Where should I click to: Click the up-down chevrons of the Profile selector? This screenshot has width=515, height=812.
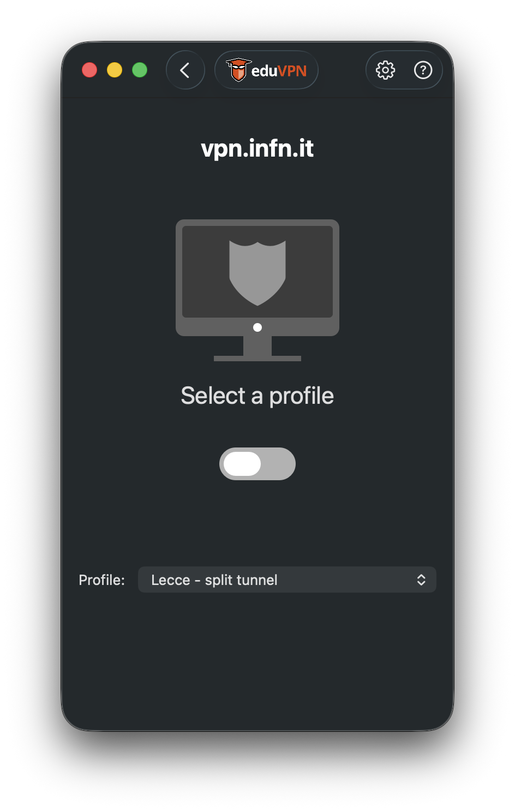(421, 580)
